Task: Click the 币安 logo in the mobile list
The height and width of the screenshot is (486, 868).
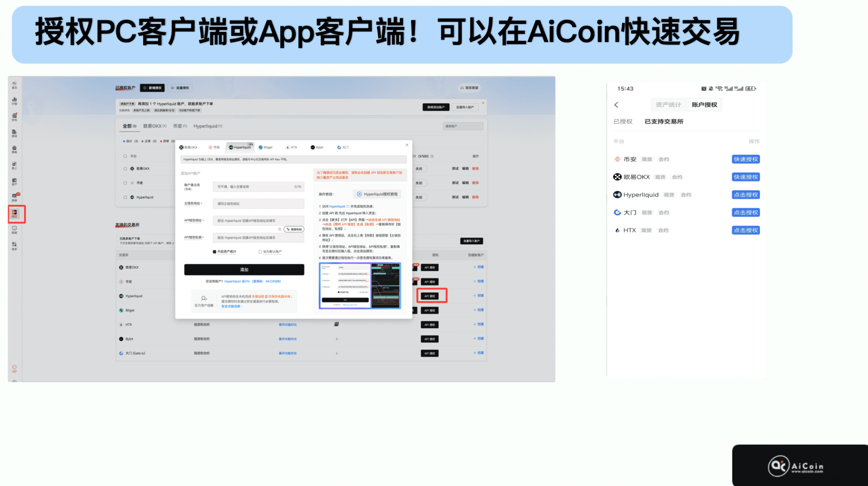Action: pos(617,159)
